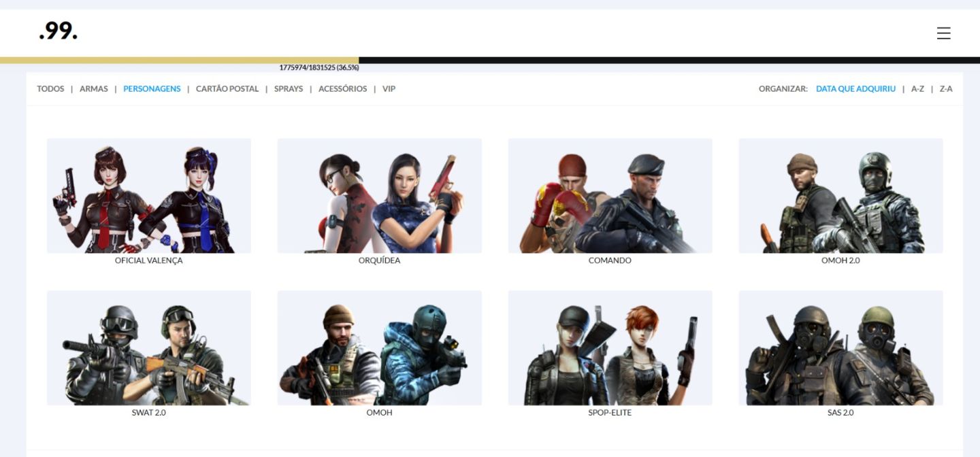The width and height of the screenshot is (980, 457).
Task: Switch to the ACESSÓRIOS category
Action: (342, 89)
